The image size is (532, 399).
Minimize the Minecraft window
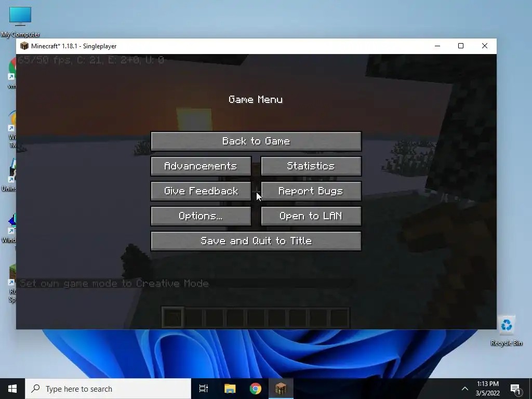[437, 46]
